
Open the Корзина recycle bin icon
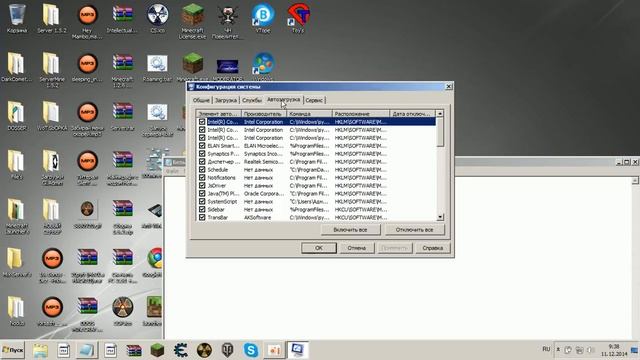coord(17,18)
